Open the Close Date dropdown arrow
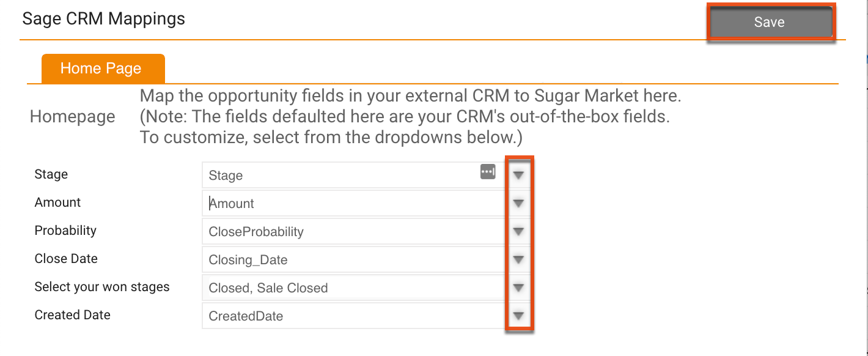Screen dimensions: 868x356 coord(519,259)
